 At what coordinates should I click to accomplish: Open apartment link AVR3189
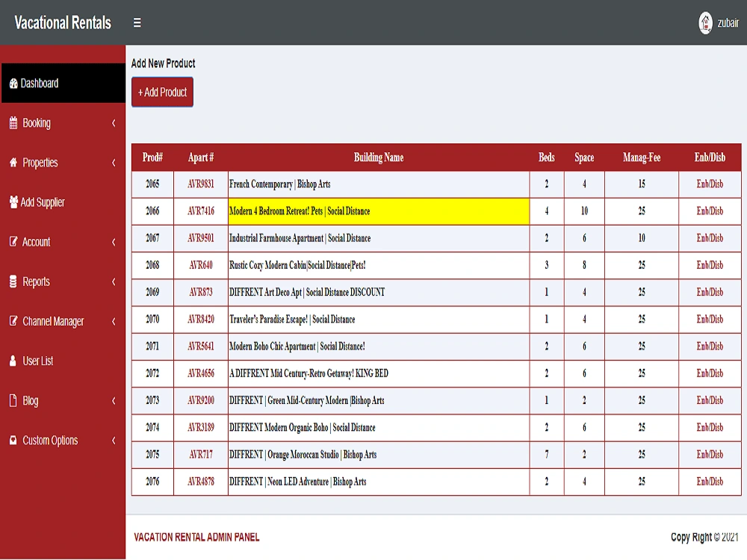[x=200, y=428]
